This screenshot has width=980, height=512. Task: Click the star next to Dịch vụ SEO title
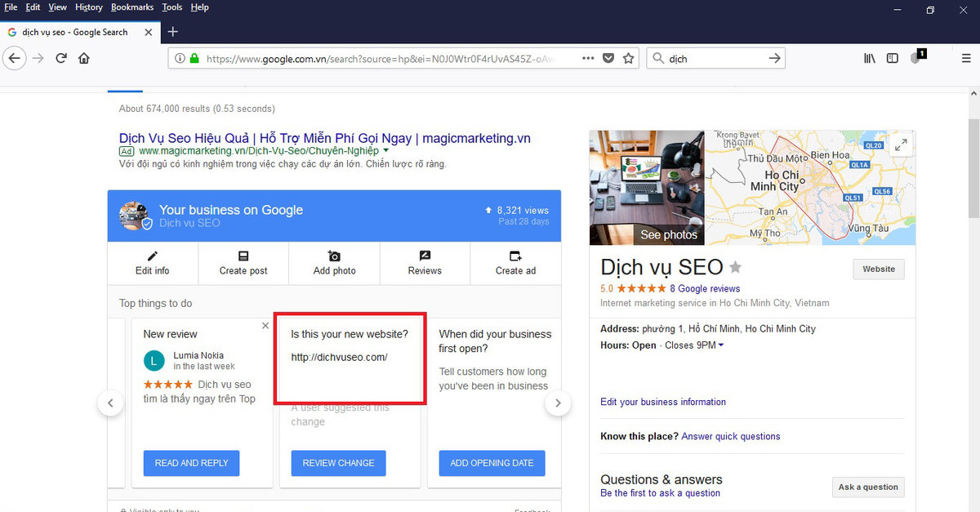click(735, 267)
